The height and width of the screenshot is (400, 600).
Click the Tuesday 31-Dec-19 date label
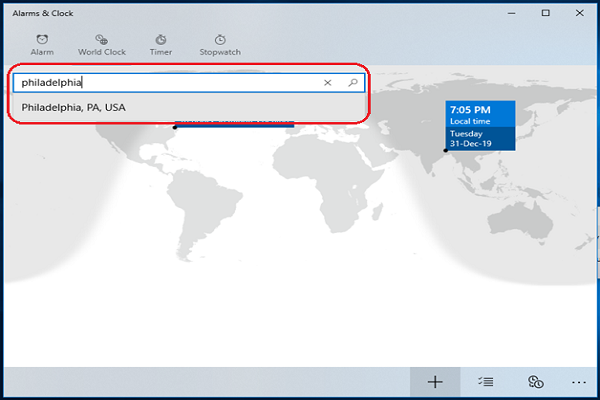tap(471, 139)
